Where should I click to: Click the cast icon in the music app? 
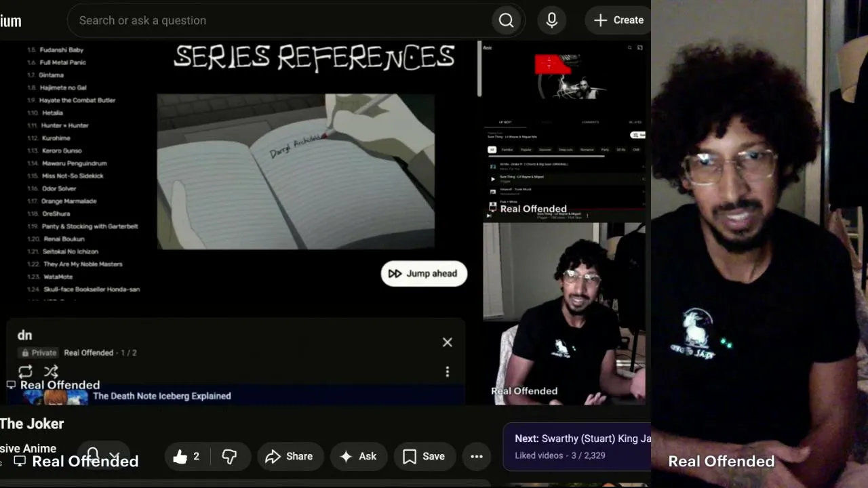(639, 47)
